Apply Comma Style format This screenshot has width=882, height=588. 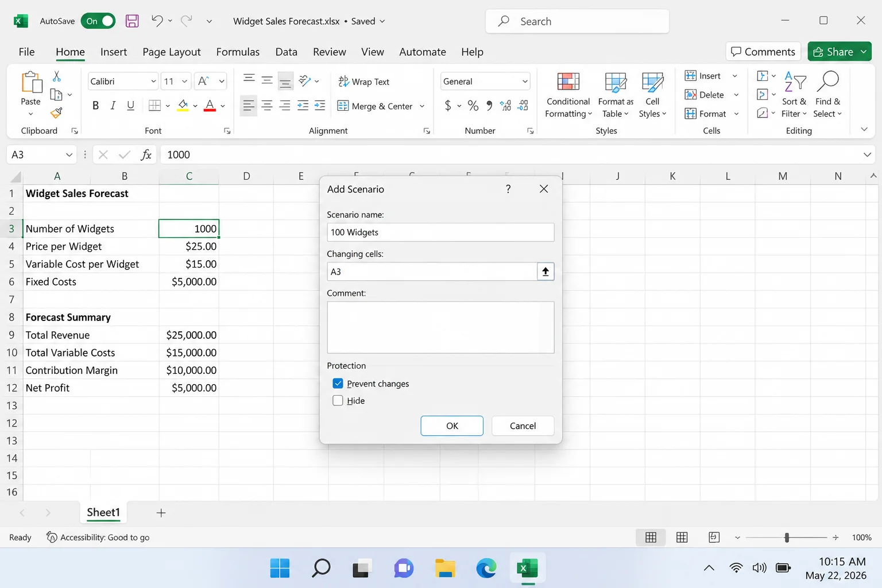tap(489, 106)
